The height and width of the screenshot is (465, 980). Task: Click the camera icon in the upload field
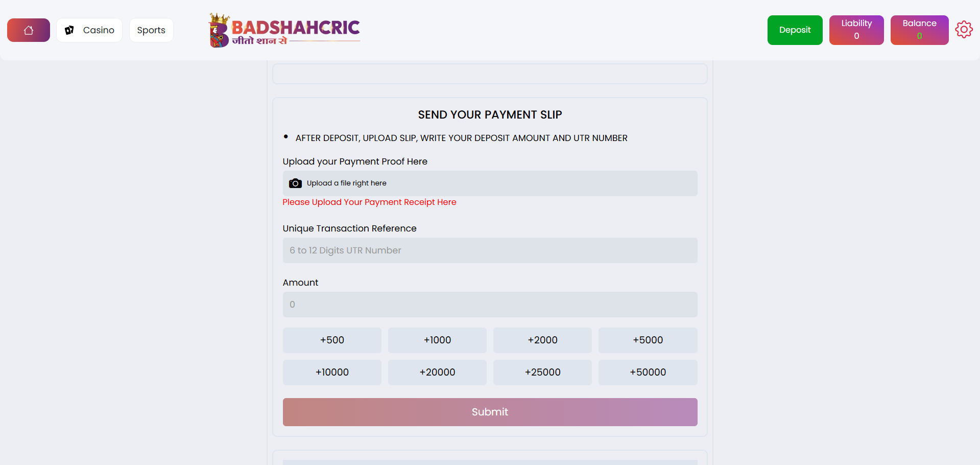tap(295, 183)
